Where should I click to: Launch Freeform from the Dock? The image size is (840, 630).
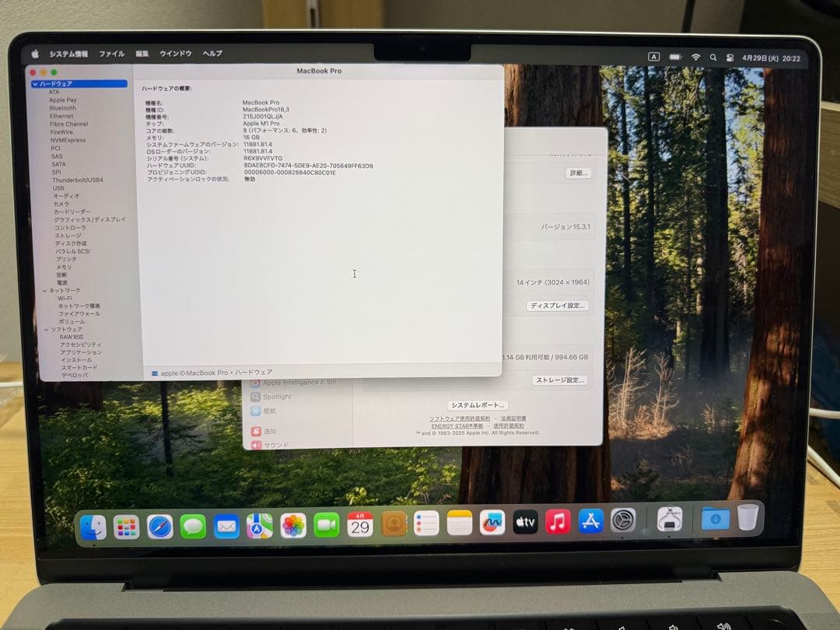pos(492,522)
